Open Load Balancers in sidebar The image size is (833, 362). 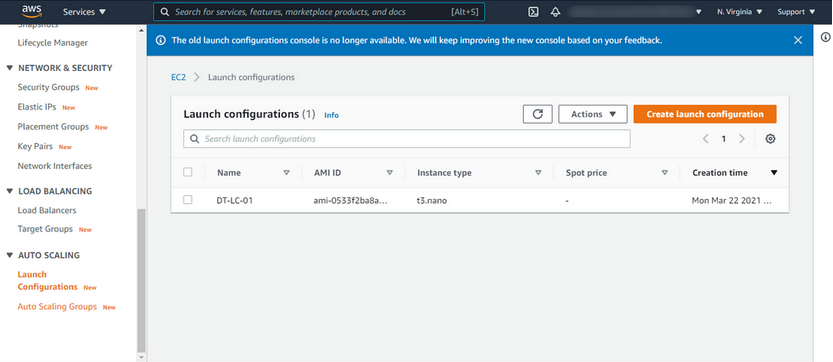coord(47,211)
